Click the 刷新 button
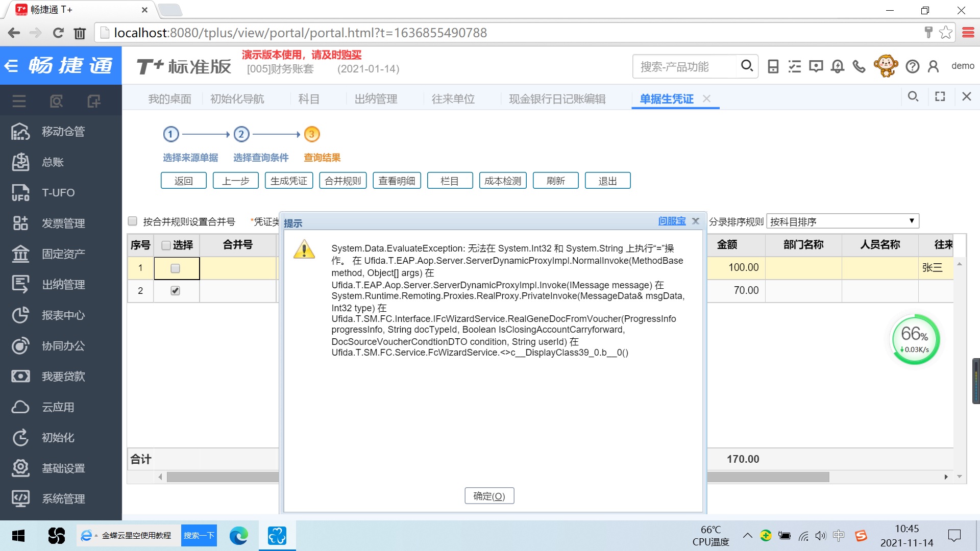The width and height of the screenshot is (980, 551). coord(556,181)
